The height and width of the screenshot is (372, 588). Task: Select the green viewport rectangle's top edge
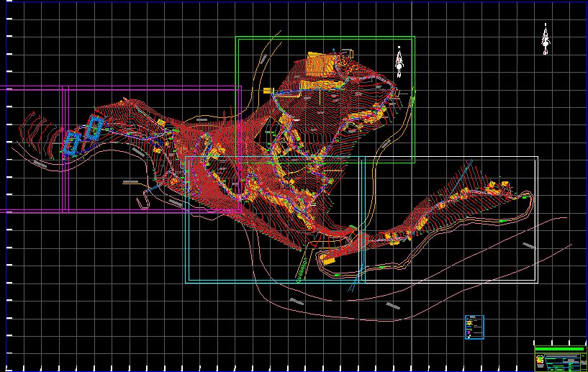[x=324, y=37]
